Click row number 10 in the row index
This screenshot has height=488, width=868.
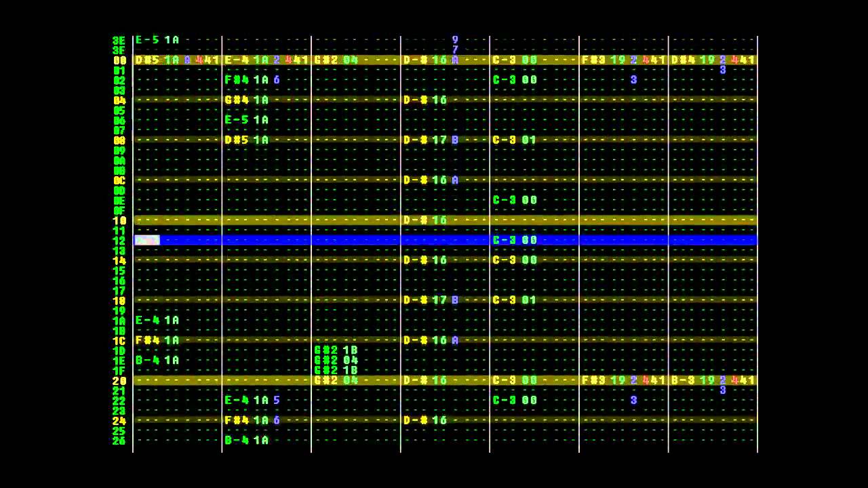tap(119, 220)
